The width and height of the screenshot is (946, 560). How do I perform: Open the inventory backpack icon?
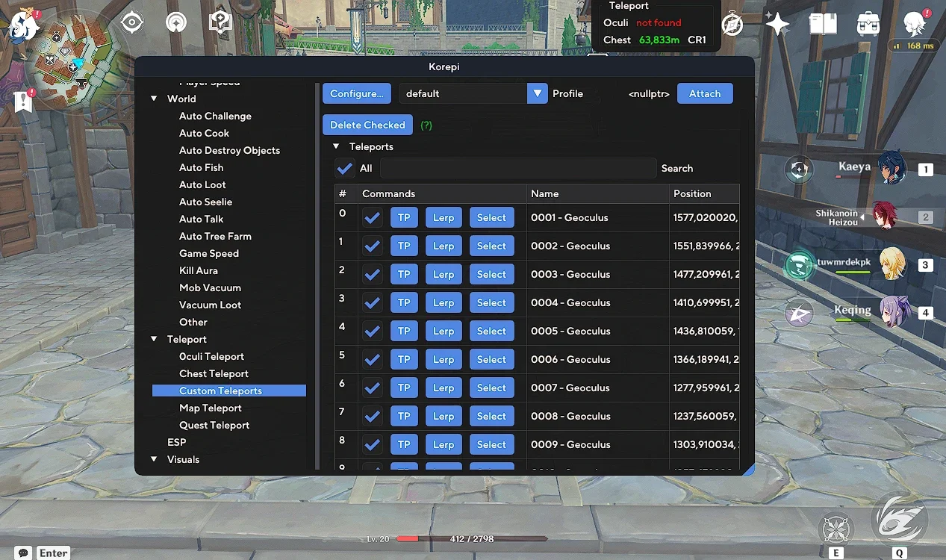(x=868, y=23)
